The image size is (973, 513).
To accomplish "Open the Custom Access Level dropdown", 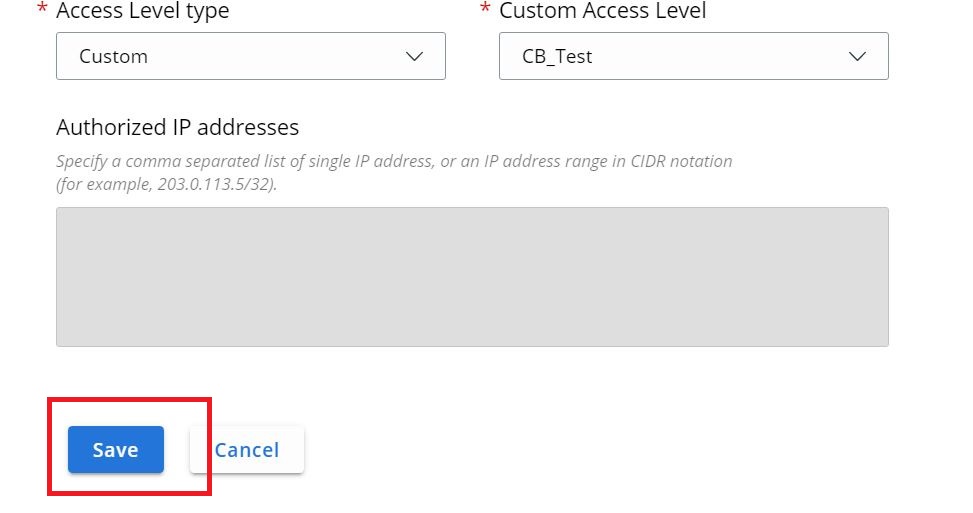I will pos(693,56).
